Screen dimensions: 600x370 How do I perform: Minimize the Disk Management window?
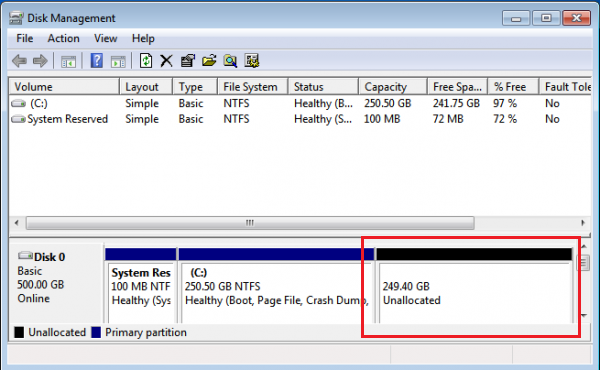(516, 18)
